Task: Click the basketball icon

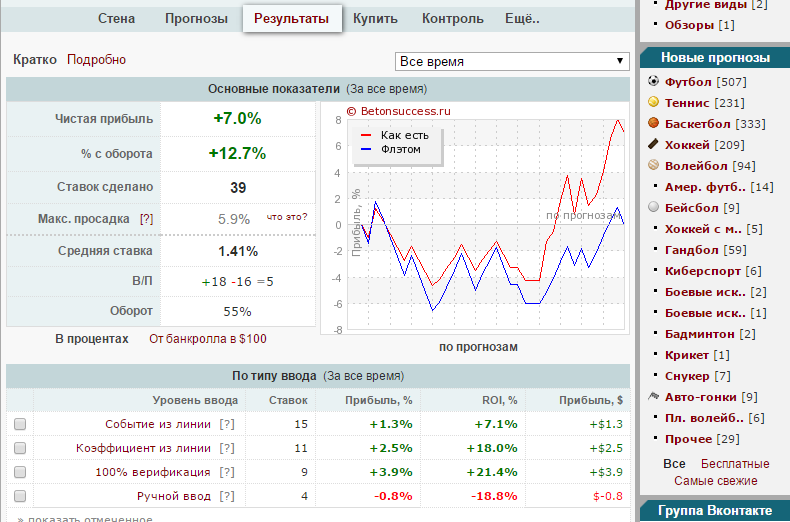Action: pos(653,123)
